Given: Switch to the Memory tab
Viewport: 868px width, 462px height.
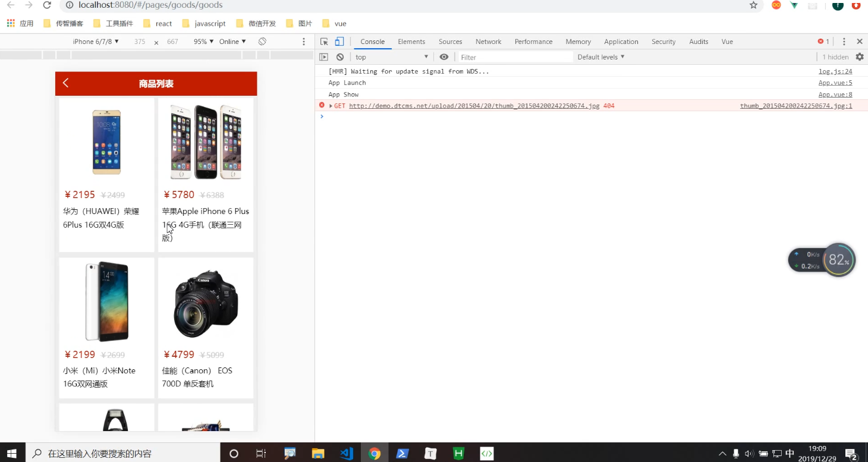Looking at the screenshot, I should point(578,42).
